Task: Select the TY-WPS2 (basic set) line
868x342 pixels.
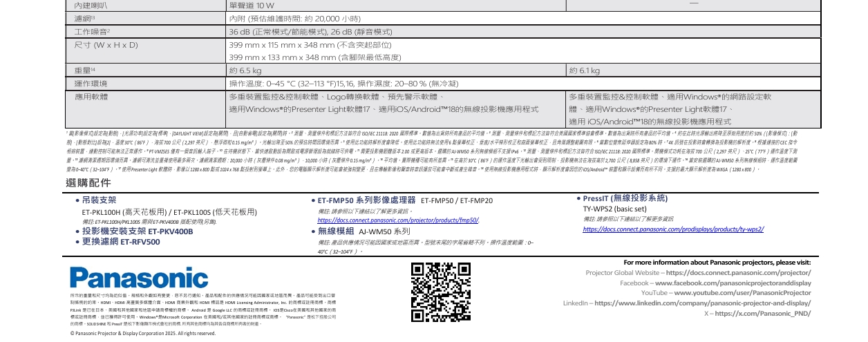Action: tap(614, 208)
